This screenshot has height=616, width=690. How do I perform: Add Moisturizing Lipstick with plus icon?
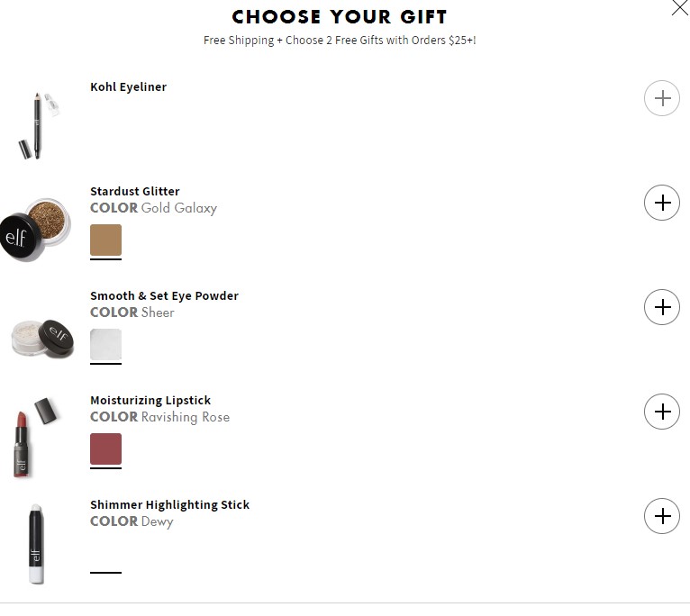[662, 412]
